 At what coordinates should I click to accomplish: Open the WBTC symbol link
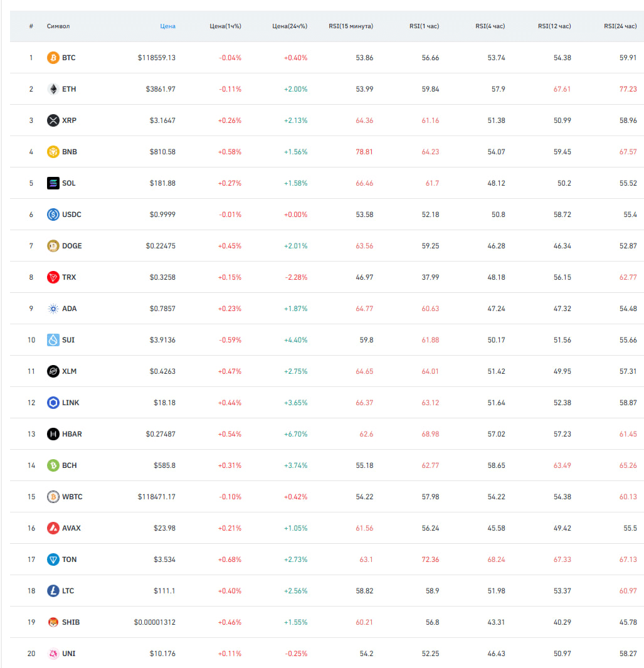72,497
